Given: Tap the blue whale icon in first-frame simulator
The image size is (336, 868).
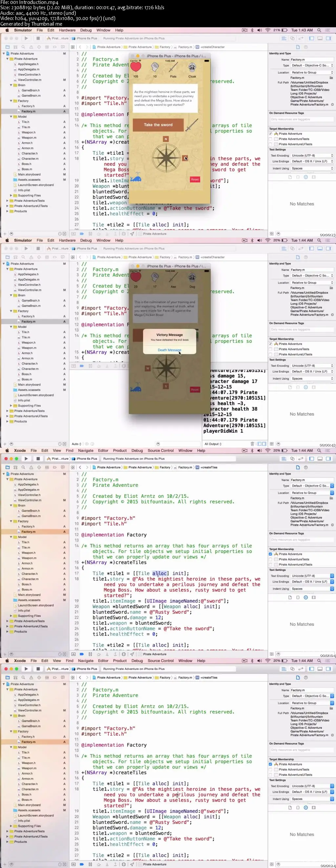Looking at the screenshot, I should tap(136, 177).
